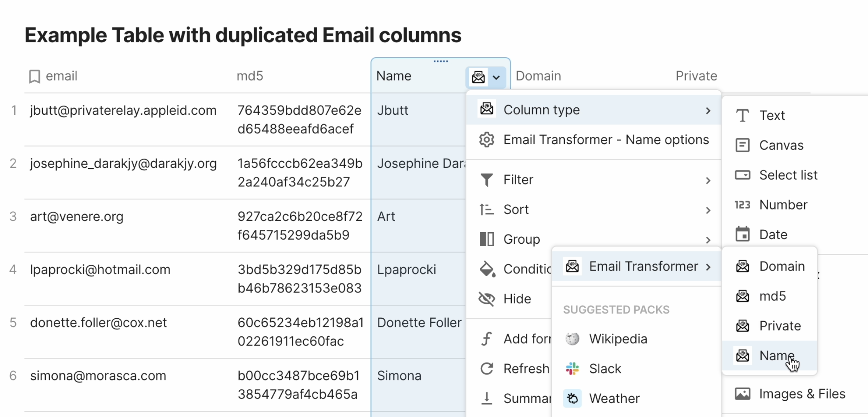Select the Select list column type
Image resolution: width=868 pixels, height=417 pixels.
point(788,175)
